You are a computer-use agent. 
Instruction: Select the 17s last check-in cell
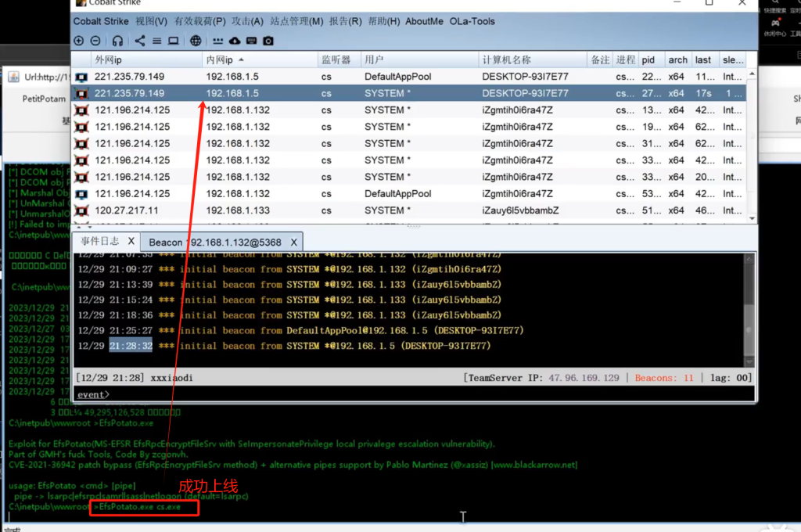[703, 94]
